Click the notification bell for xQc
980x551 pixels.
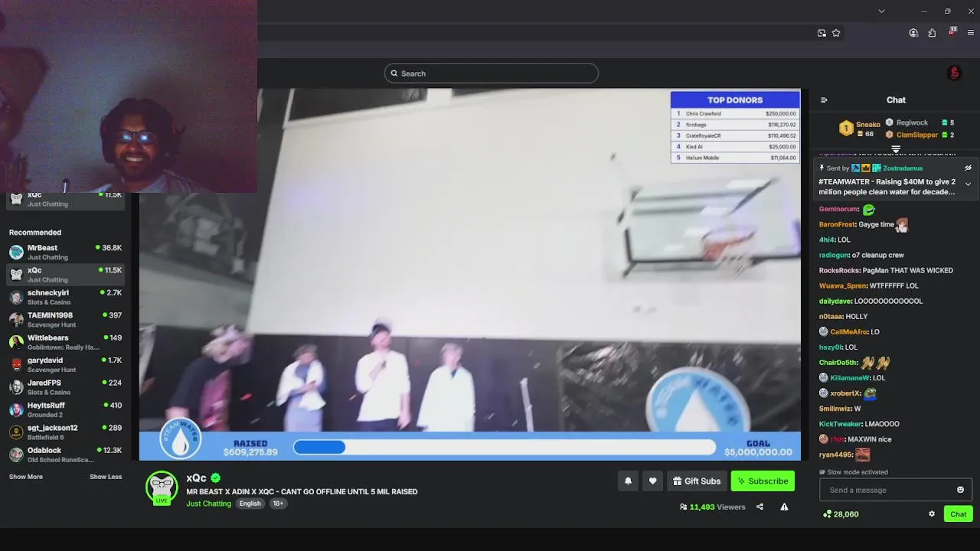pos(628,481)
